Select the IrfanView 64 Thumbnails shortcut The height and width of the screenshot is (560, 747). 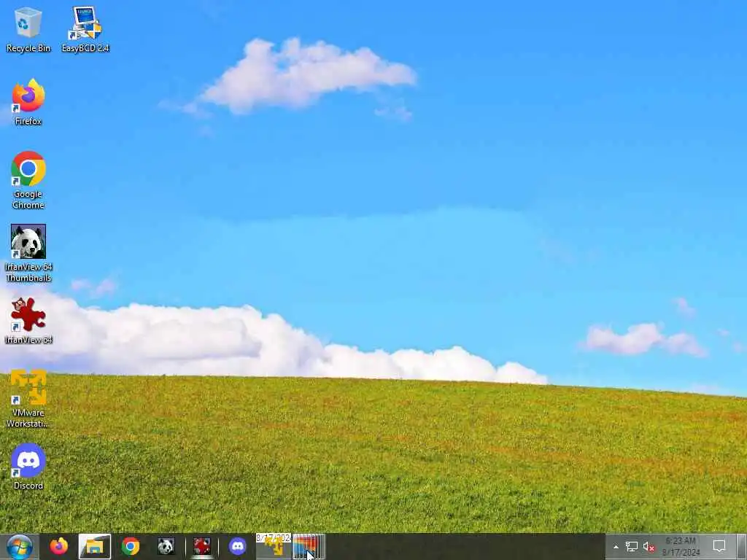pyautogui.click(x=28, y=253)
